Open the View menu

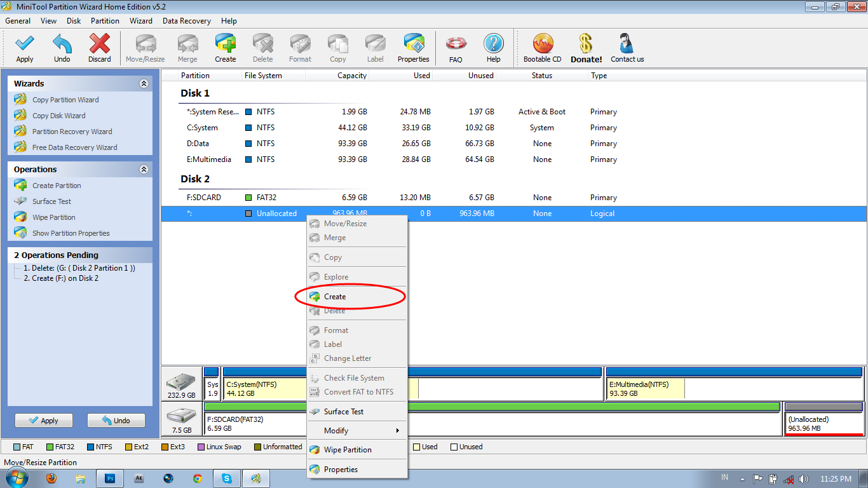pyautogui.click(x=48, y=21)
